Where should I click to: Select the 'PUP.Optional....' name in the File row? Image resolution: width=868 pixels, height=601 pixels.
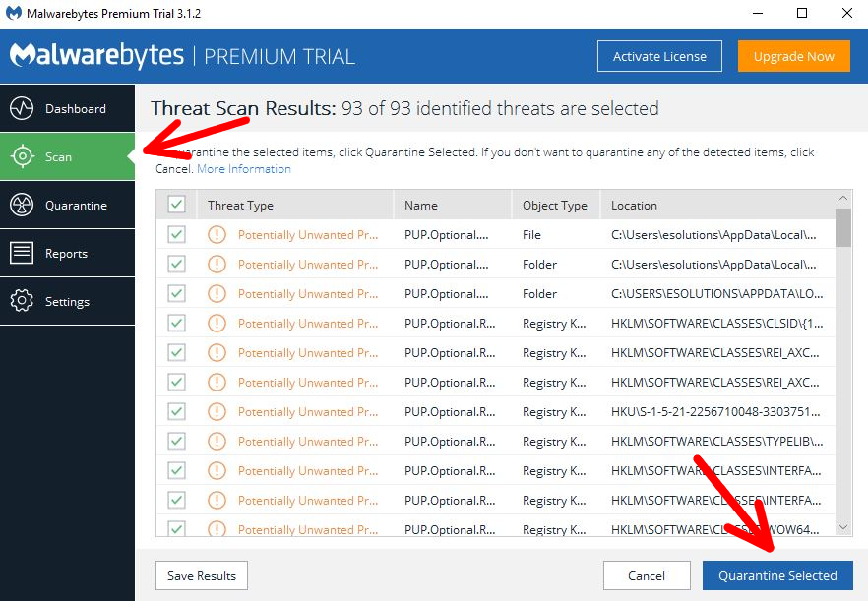click(x=446, y=235)
